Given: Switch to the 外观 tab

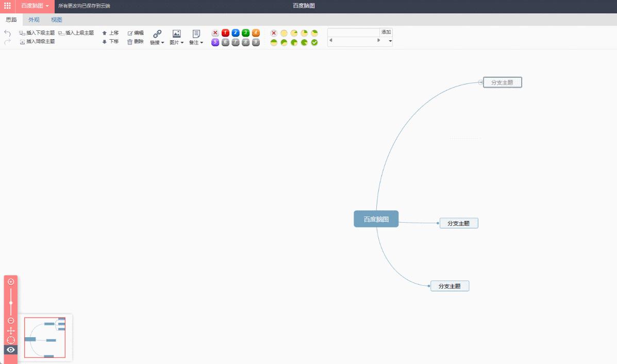Looking at the screenshot, I should coord(34,20).
